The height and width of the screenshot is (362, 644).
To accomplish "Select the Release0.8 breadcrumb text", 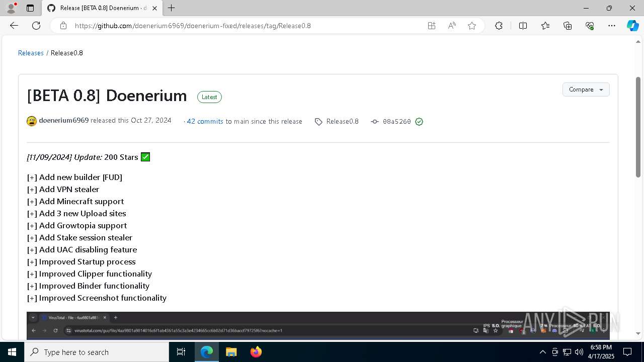I will coord(67,53).
